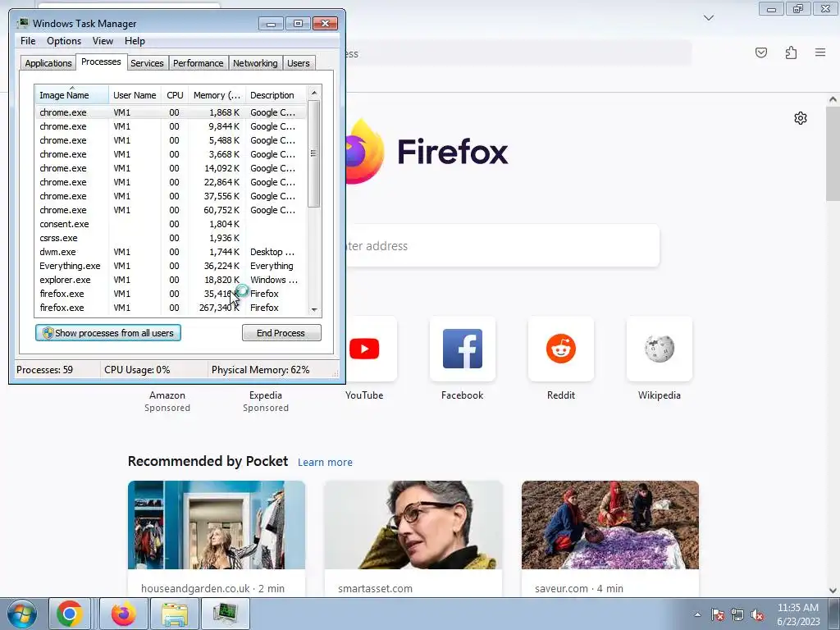Open Firefox extensions puzzle icon
Viewport: 840px width, 630px height.
point(791,52)
